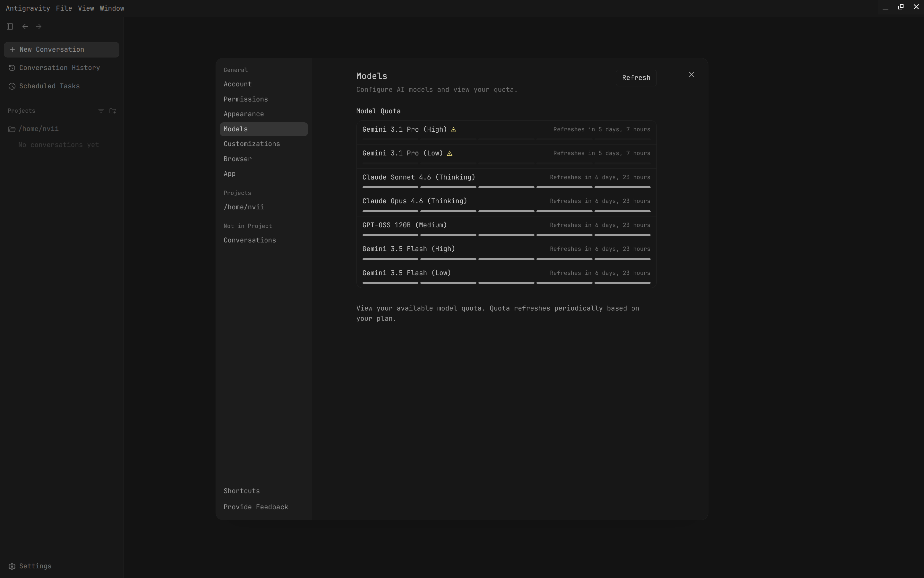Click the General group label in settings
Viewport: 924px width, 578px height.
tap(235, 70)
